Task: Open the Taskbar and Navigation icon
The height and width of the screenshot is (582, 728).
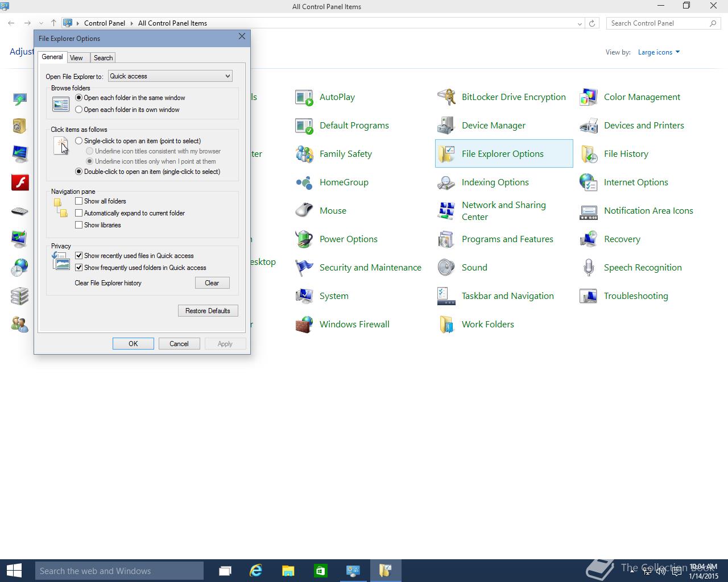Action: point(446,296)
